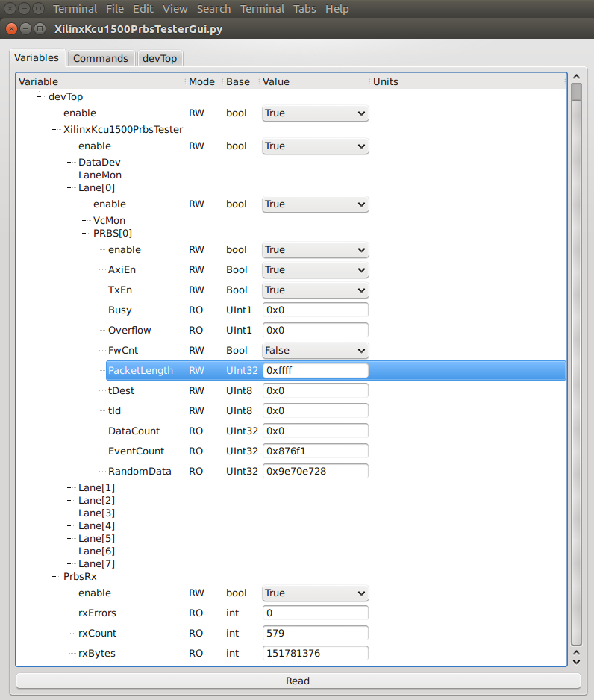Expand the Lane[1] tree node
This screenshot has height=700, width=594.
click(69, 488)
